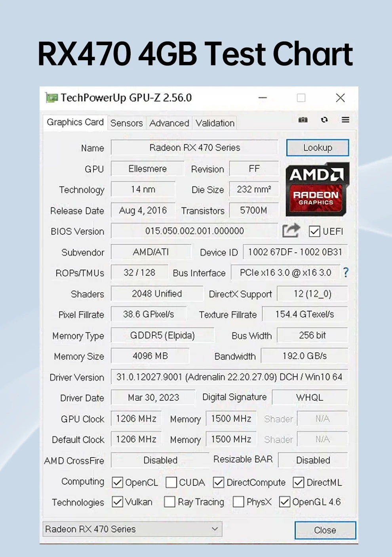Click the Subvendor field AMD/ATI
The width and height of the screenshot is (392, 557).
151,252
